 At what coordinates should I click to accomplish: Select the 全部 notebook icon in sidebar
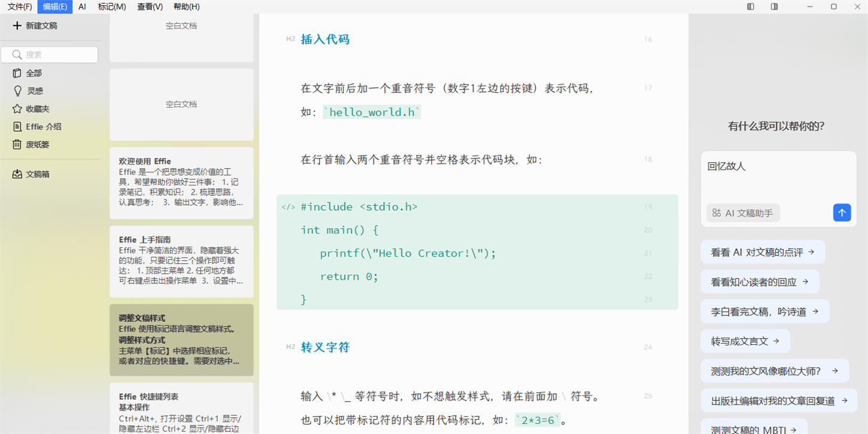click(x=17, y=73)
